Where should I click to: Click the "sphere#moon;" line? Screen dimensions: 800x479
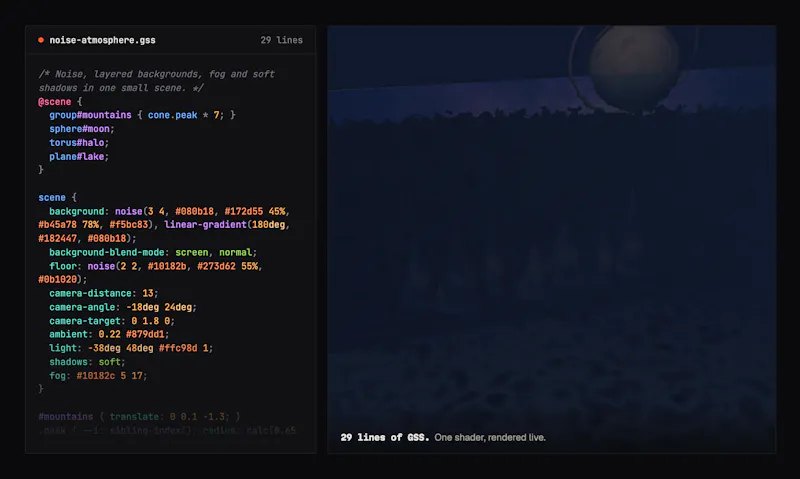tap(82, 129)
